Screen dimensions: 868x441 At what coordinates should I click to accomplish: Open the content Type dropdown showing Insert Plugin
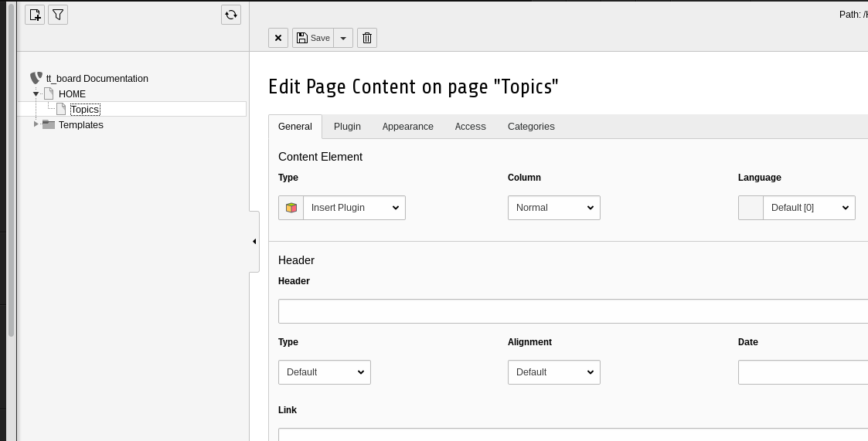354,208
